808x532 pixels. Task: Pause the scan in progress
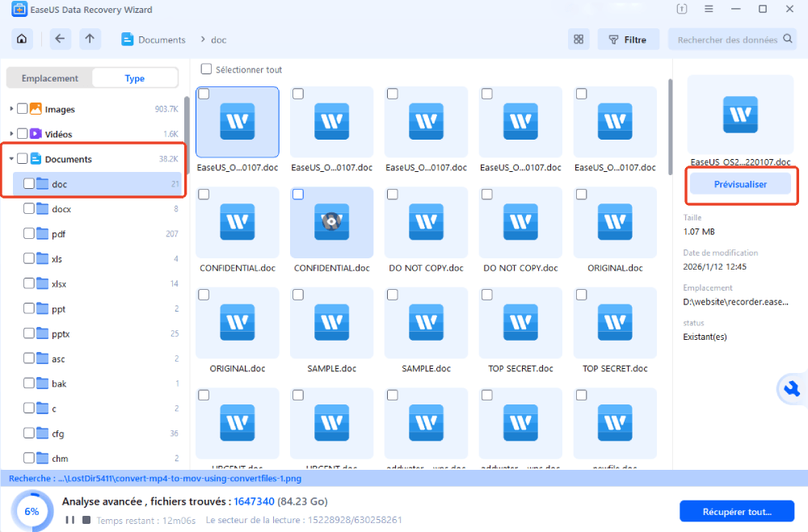(69, 520)
